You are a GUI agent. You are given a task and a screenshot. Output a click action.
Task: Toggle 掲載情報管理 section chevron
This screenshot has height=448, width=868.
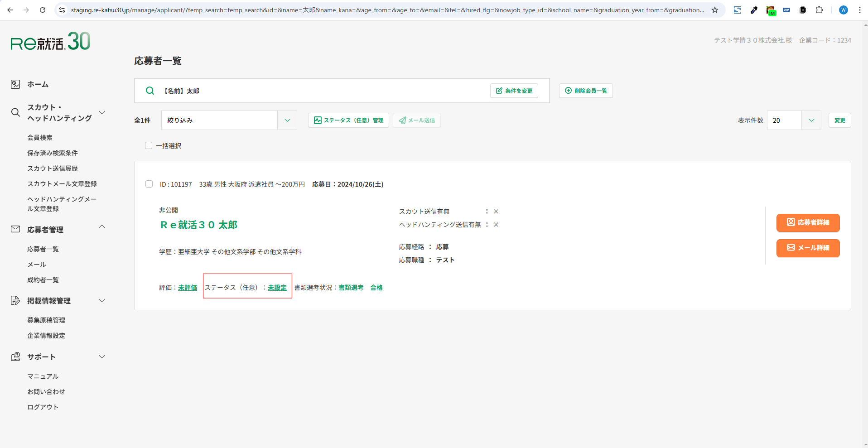(102, 300)
